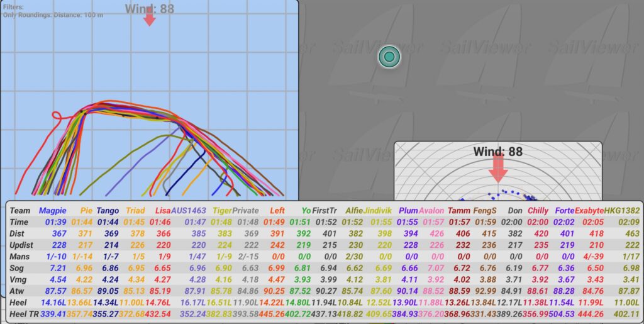The height and width of the screenshot is (324, 644).
Task: Click Don's Vmg value 3.71
Action: pos(514,280)
